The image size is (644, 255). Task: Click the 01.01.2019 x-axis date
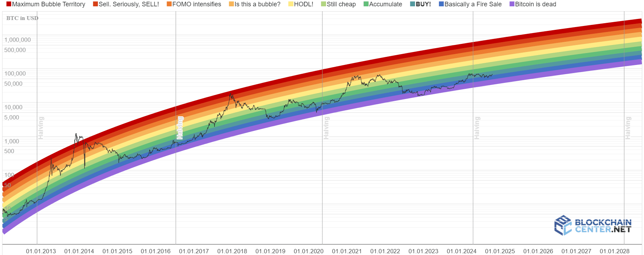271,251
